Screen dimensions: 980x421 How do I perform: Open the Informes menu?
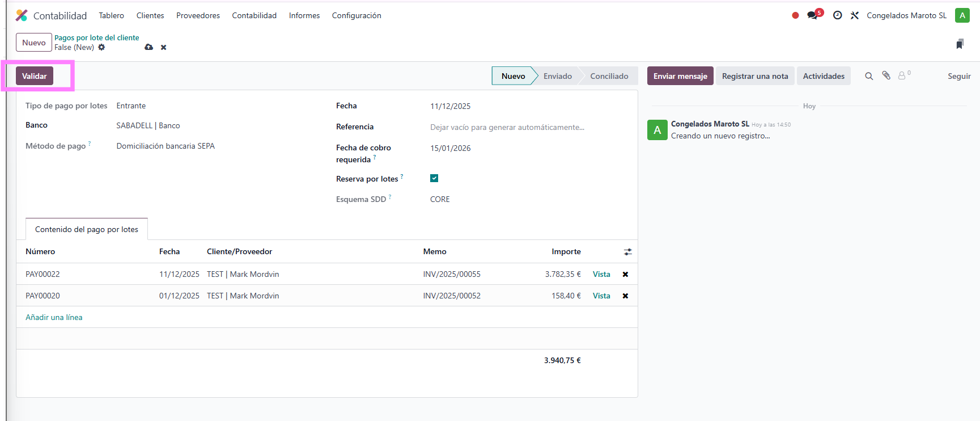click(x=304, y=15)
